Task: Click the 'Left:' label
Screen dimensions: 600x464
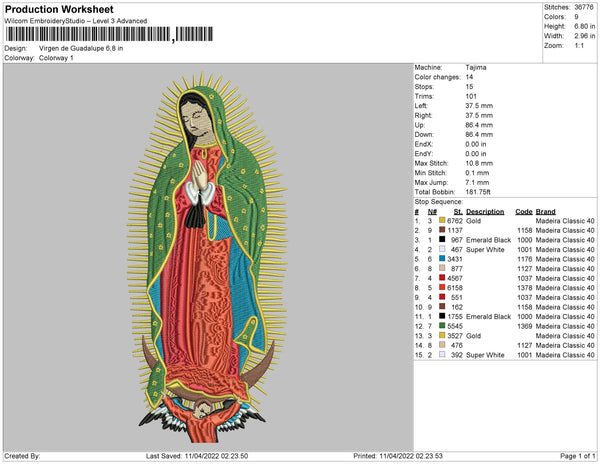Action: [x=421, y=106]
